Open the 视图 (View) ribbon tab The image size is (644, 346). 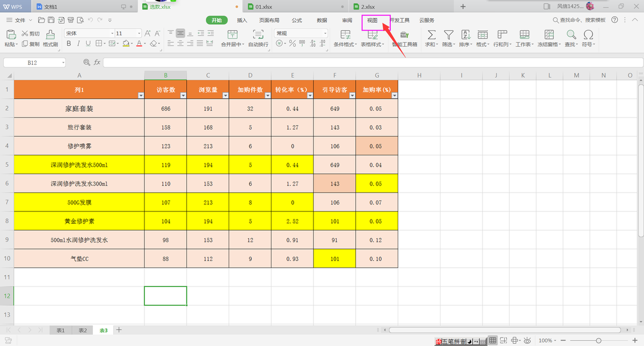point(372,20)
